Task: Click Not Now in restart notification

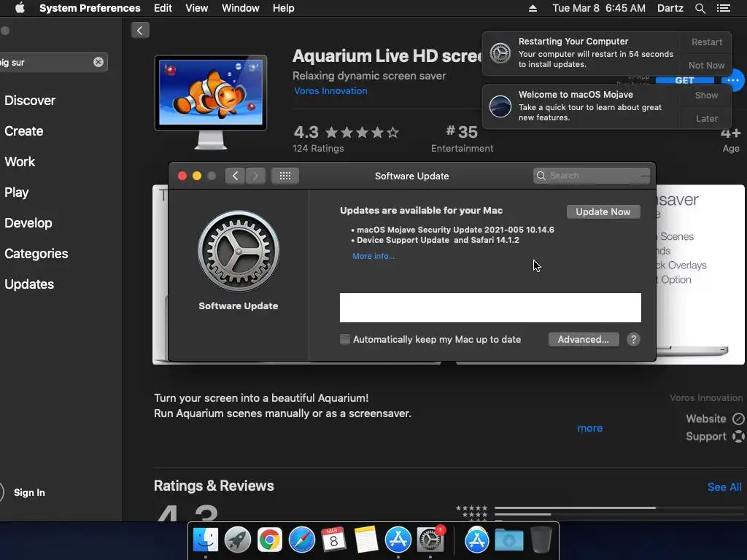Action: click(707, 65)
